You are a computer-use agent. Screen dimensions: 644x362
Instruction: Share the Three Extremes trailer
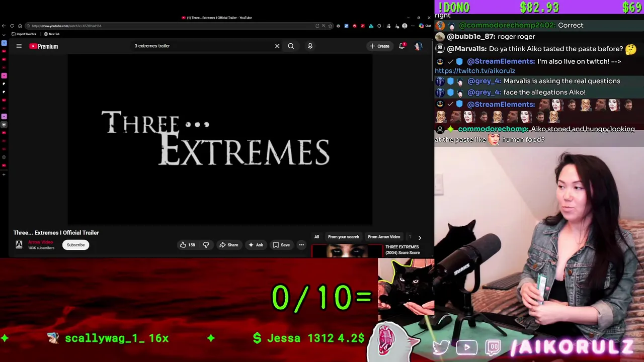(x=229, y=245)
